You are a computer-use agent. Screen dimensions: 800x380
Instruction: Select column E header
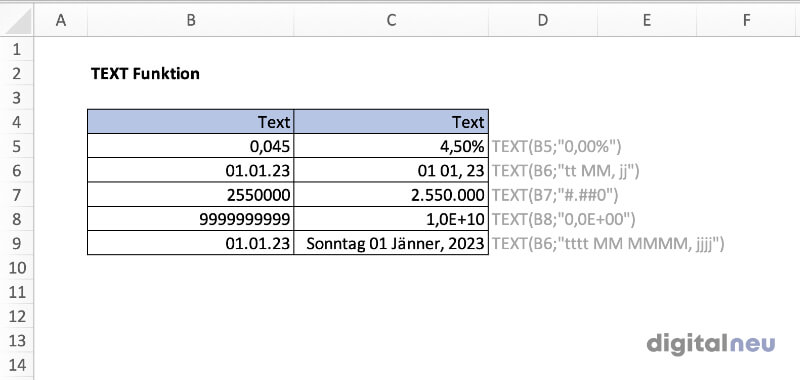point(646,20)
